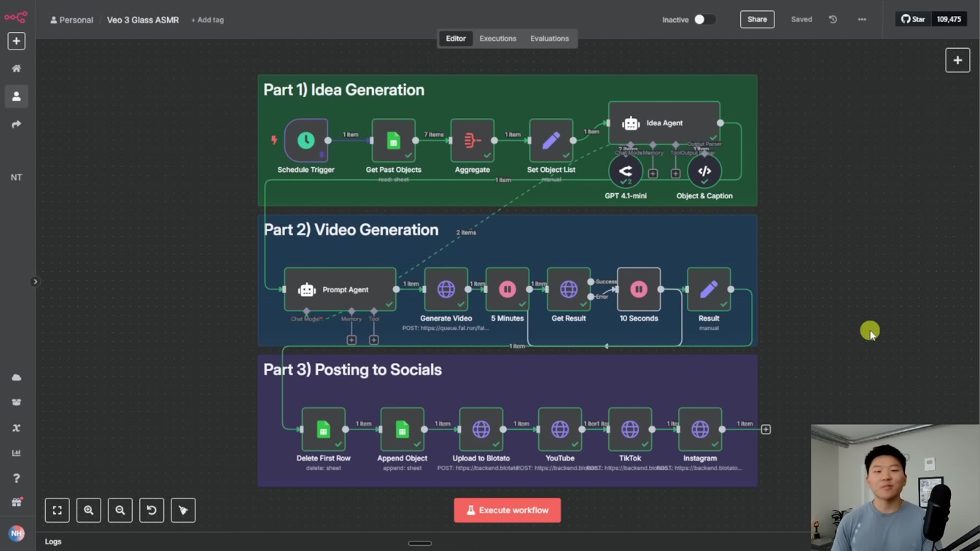980x551 pixels.
Task: Add a Tool to Prompt Agent
Action: coord(373,340)
